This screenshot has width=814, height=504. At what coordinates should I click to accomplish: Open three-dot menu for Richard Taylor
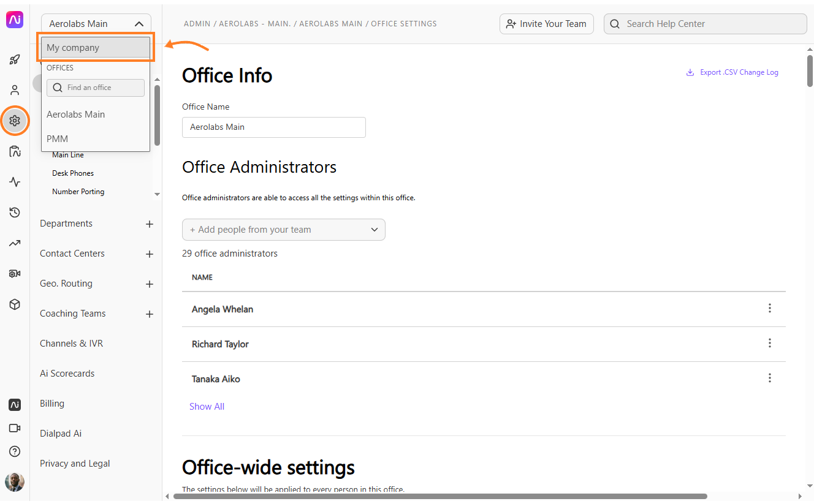[x=770, y=343]
